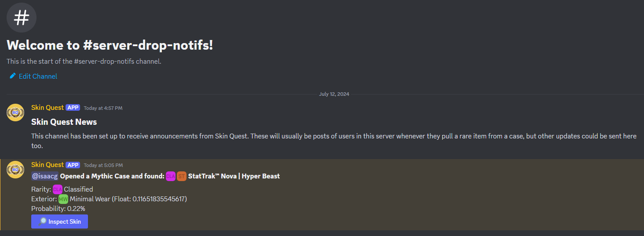The width and height of the screenshot is (644, 236).
Task: Click the large hashtag channel icon
Action: tap(22, 18)
